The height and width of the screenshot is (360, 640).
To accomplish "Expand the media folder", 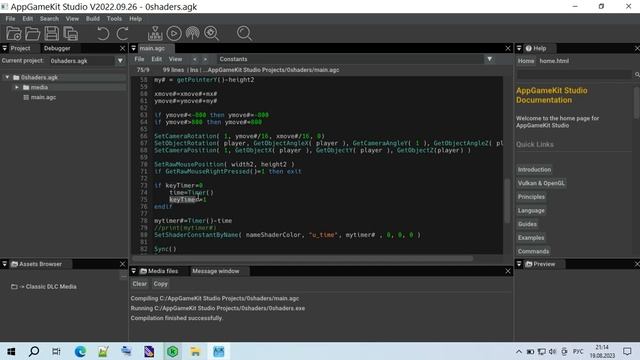I will pyautogui.click(x=17, y=87).
